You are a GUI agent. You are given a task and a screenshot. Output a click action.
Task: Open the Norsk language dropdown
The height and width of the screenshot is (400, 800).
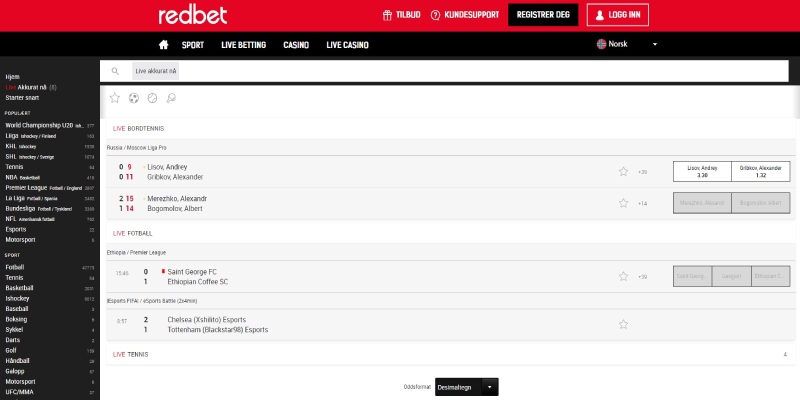click(627, 44)
